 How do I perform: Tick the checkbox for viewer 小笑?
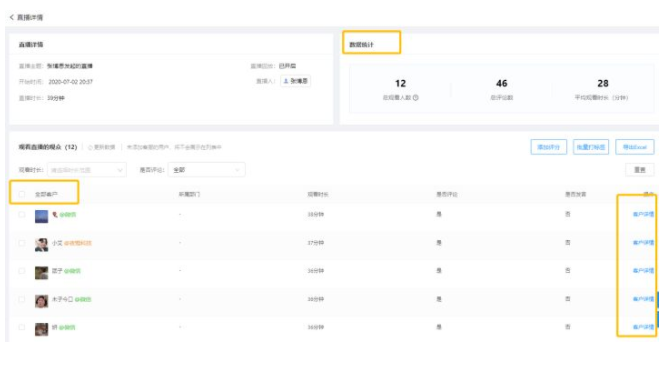tap(22, 243)
